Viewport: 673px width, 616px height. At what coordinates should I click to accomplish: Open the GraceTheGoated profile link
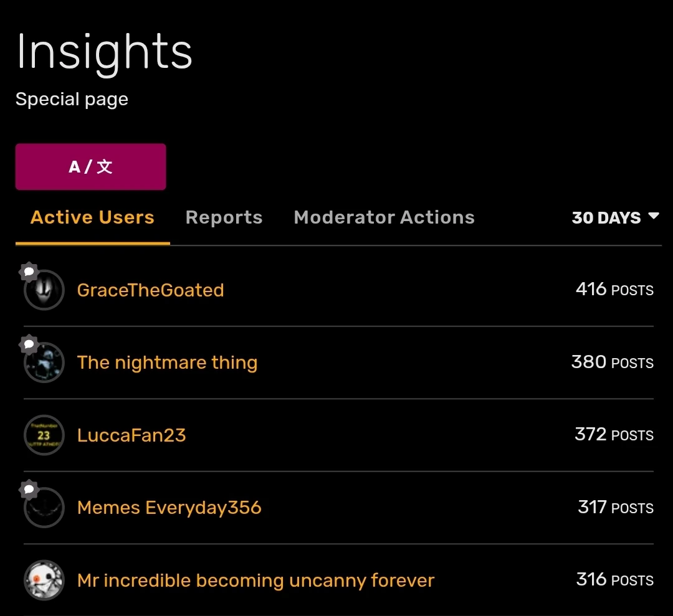[x=150, y=290]
